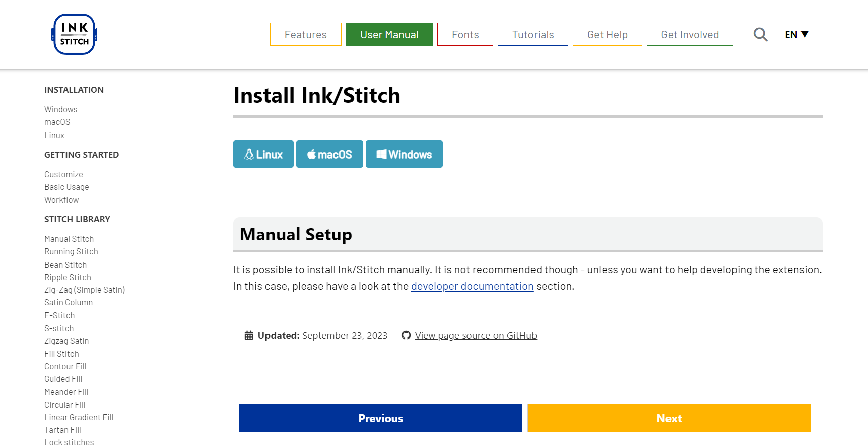Open the Tartan Fill page

pos(62,430)
